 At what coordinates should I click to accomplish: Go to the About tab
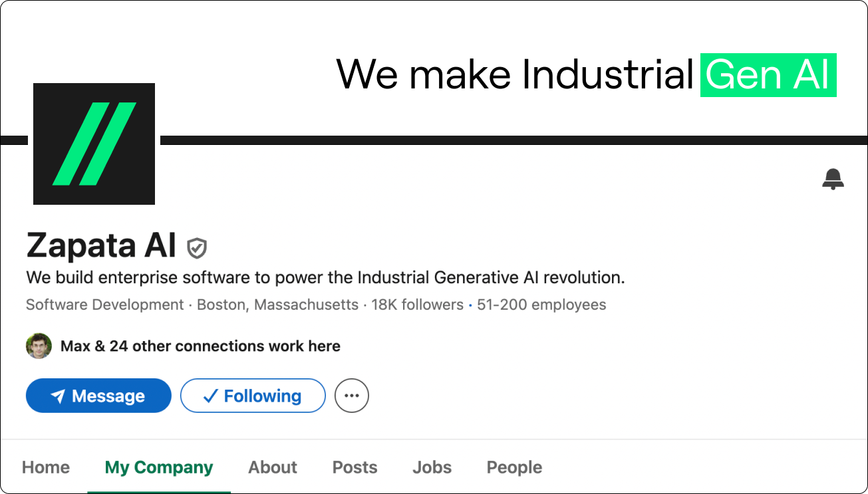click(x=273, y=467)
